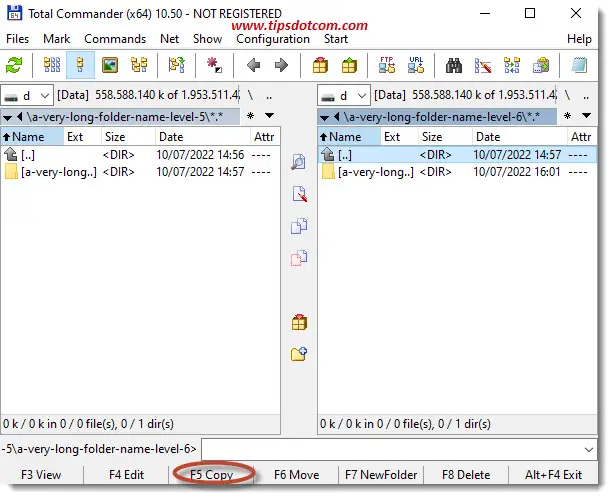613x499 pixels.
Task: Open the multi-rename tool icon
Action: pos(483,66)
